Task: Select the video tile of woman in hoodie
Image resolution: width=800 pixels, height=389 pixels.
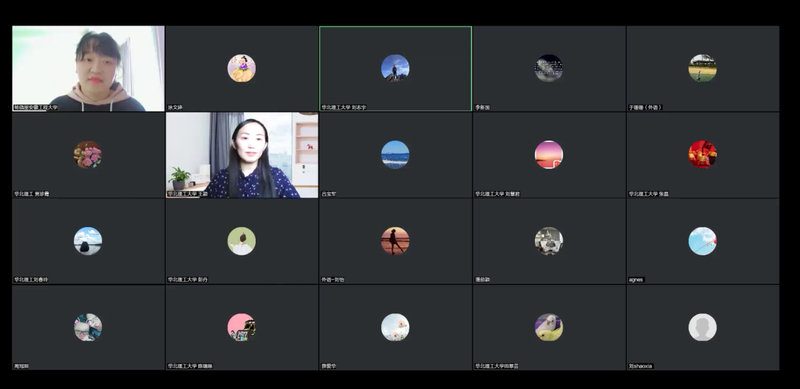Action: (x=88, y=68)
